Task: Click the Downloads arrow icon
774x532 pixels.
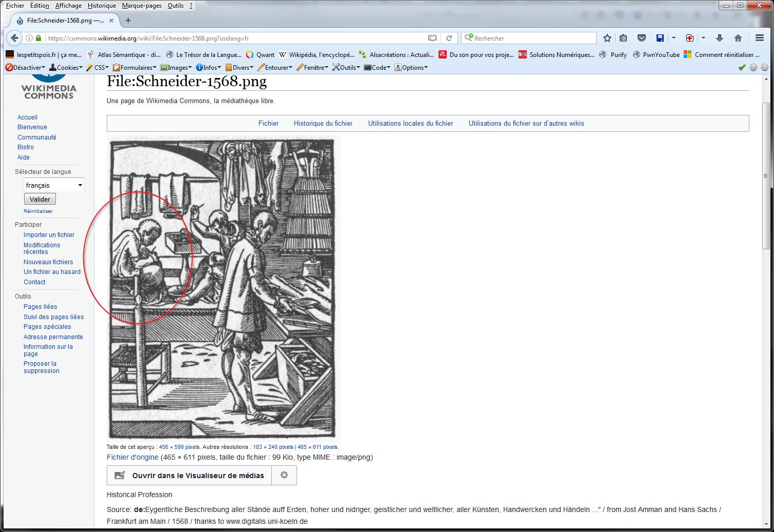Action: 720,38
